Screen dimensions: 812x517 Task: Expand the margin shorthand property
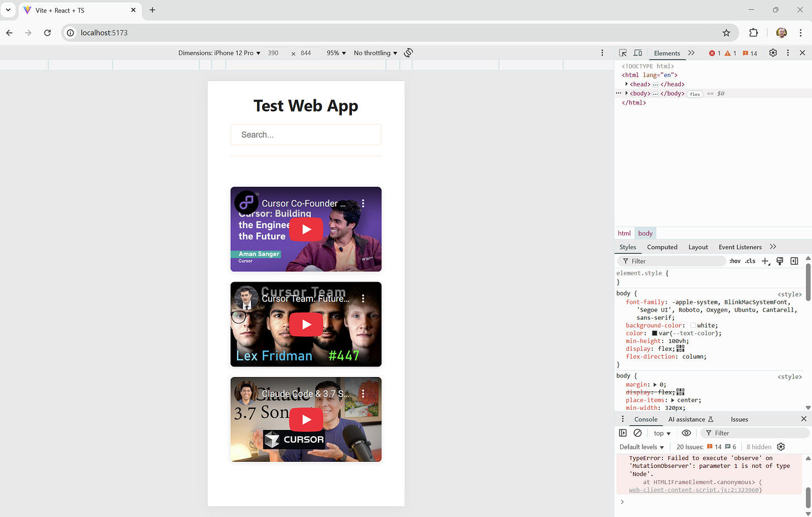point(655,385)
